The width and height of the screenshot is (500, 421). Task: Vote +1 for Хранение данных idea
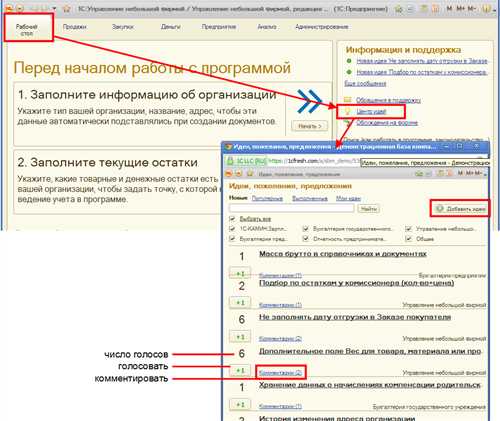pyautogui.click(x=240, y=404)
